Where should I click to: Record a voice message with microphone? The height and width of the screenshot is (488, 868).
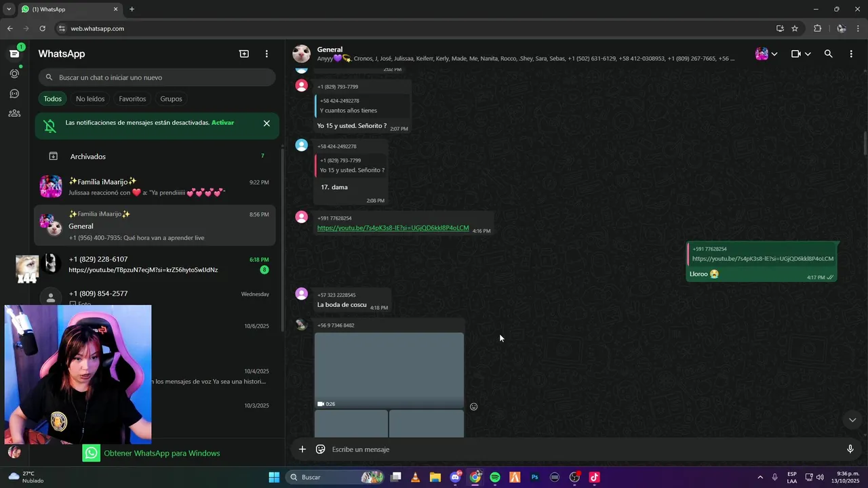coord(850,449)
